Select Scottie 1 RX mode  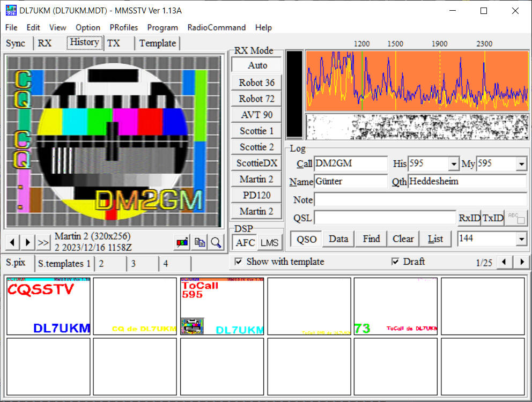[256, 131]
